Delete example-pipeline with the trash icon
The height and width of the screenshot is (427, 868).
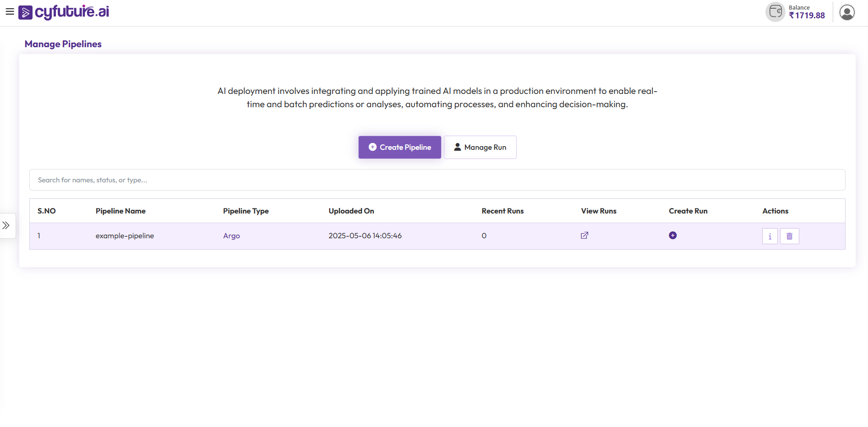click(789, 236)
